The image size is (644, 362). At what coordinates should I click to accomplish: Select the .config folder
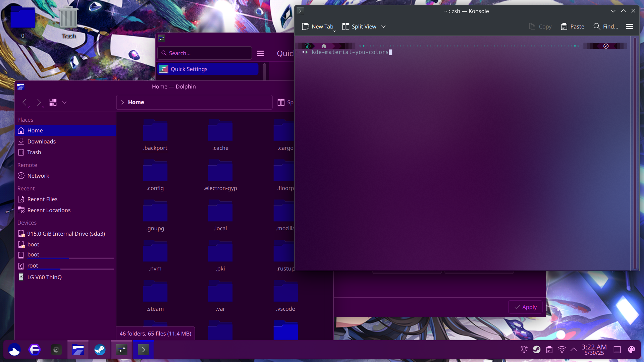point(155,175)
